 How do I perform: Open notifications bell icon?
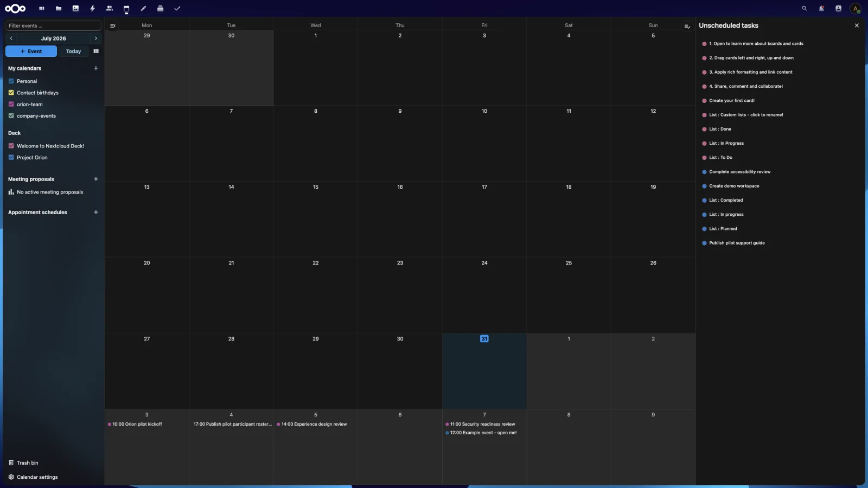pyautogui.click(x=821, y=8)
